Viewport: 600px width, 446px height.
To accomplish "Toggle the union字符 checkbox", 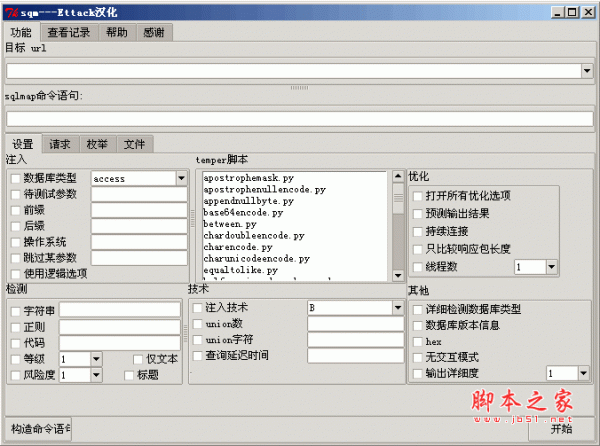I will point(197,340).
